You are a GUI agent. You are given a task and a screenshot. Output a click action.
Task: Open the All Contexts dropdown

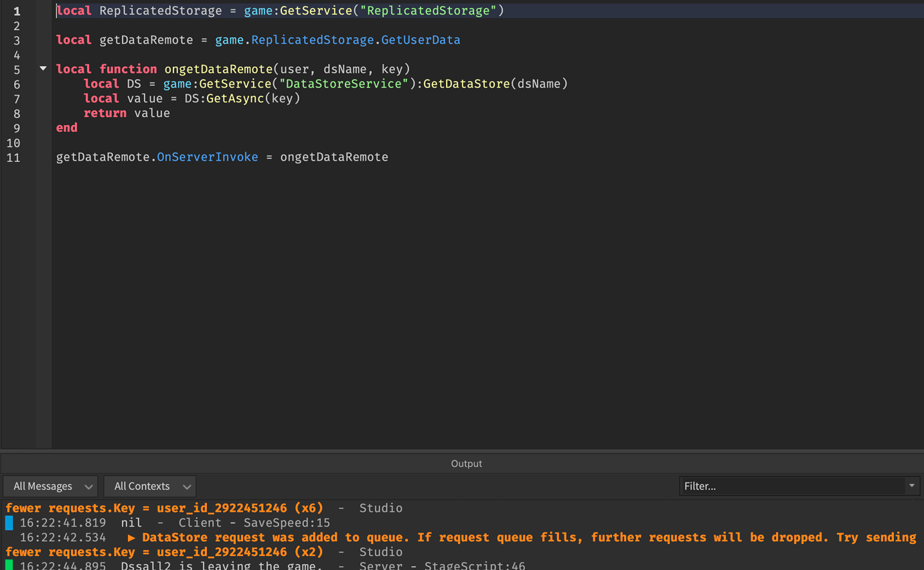click(149, 486)
